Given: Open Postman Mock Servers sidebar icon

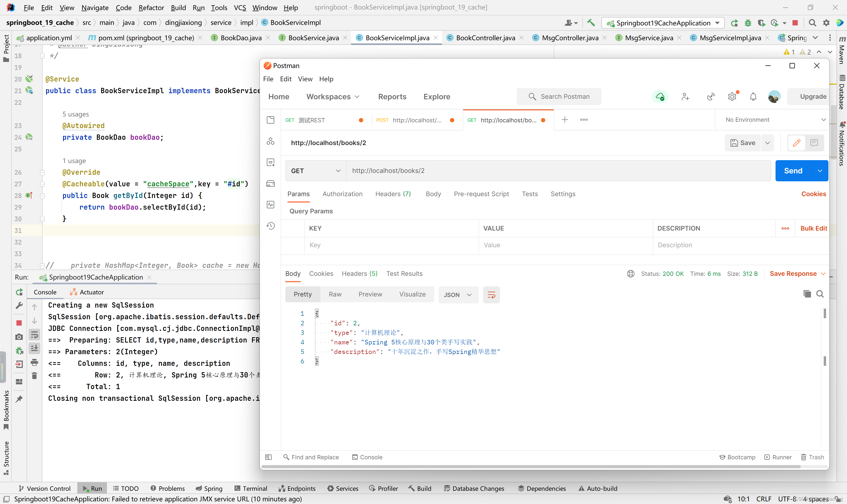Looking at the screenshot, I should 270,184.
